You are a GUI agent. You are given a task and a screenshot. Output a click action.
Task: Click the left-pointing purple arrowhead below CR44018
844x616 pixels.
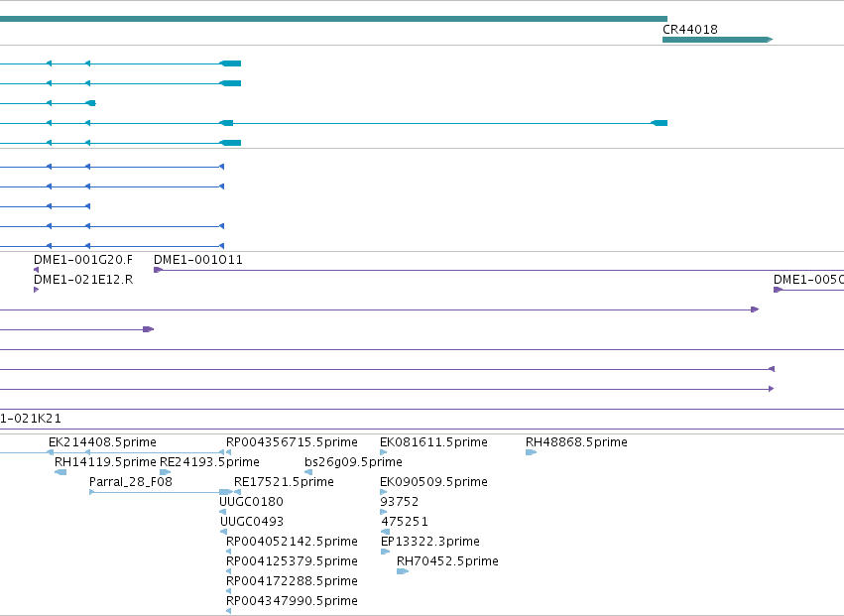tap(772, 369)
